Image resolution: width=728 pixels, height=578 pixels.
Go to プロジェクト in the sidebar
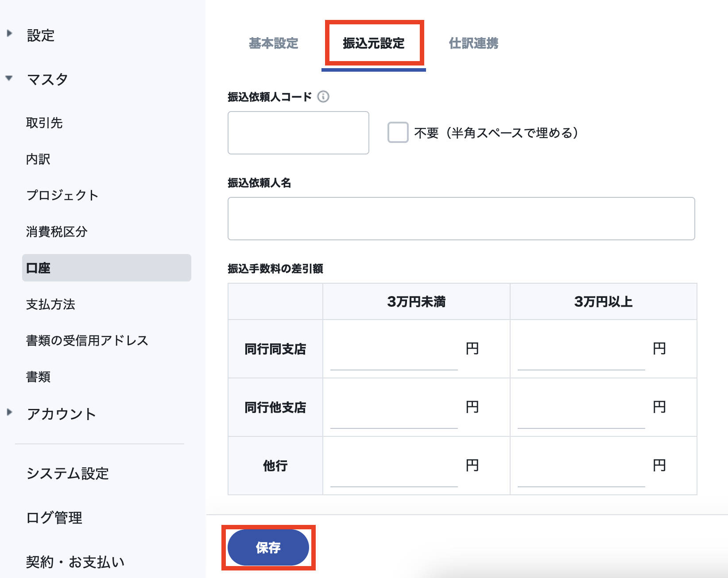click(x=62, y=195)
